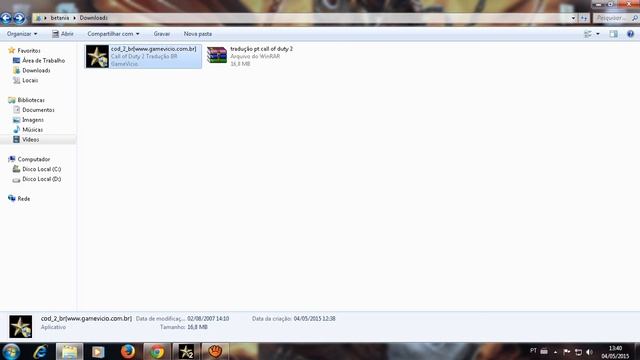
Task: Open Vídeos library
Action: coord(31,140)
